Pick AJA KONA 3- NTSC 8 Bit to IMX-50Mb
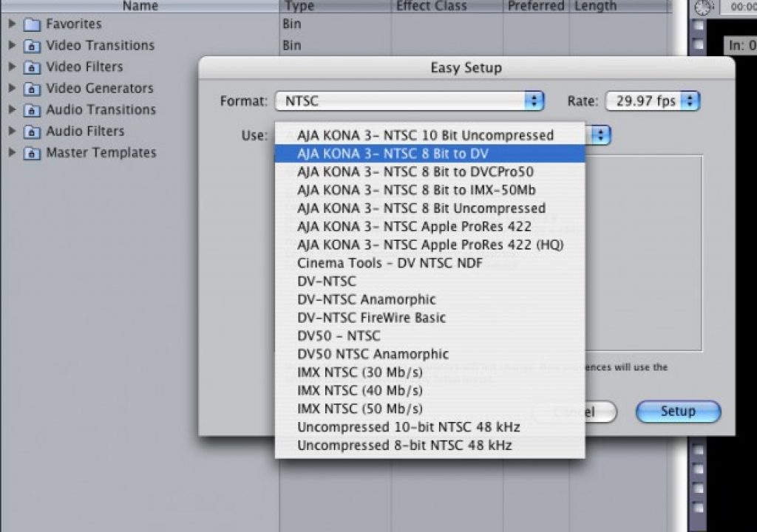This screenshot has height=532, width=757. (x=430, y=190)
